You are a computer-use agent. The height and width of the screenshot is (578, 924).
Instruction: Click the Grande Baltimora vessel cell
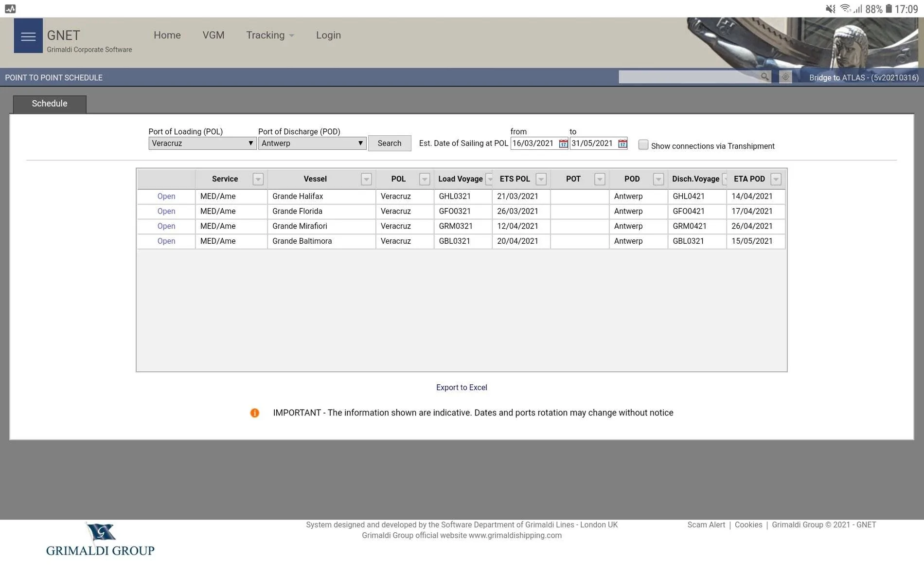pyautogui.click(x=321, y=241)
